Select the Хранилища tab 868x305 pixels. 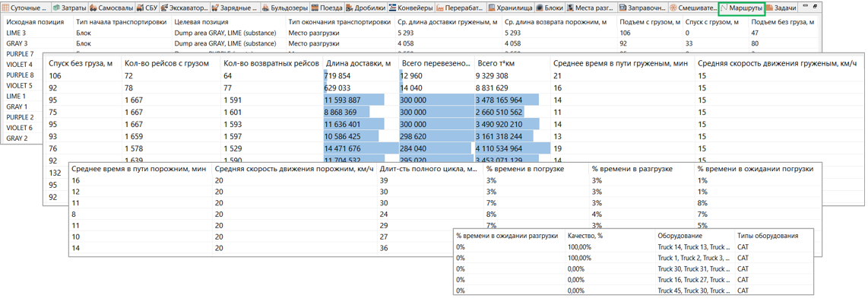pyautogui.click(x=511, y=8)
